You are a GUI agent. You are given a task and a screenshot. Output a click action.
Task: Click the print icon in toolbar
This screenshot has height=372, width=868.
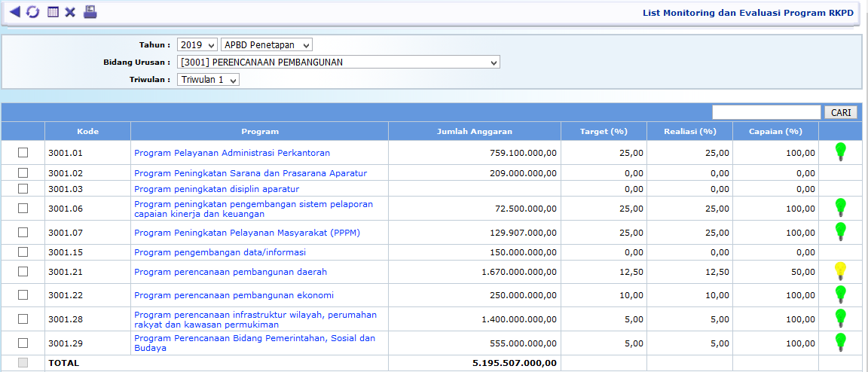(x=90, y=11)
